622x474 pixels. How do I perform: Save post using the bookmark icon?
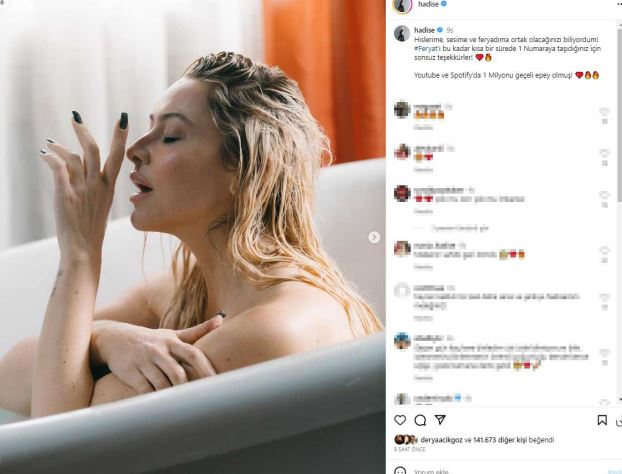click(602, 420)
